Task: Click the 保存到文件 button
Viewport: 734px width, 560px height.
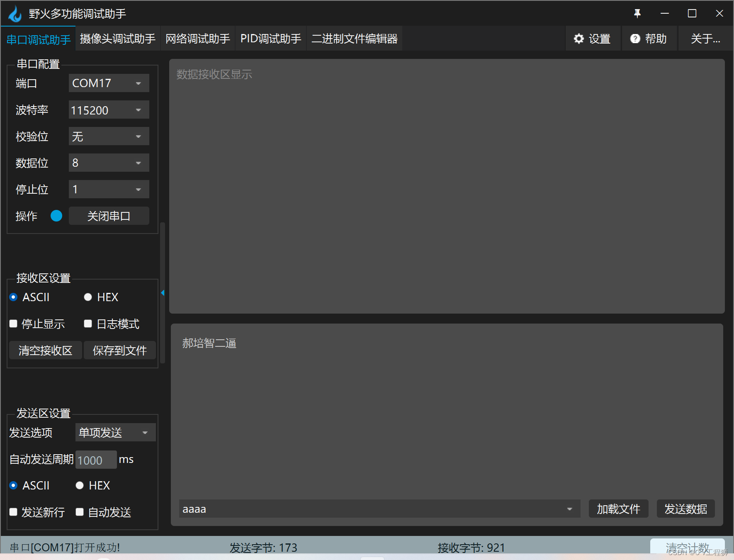Action: point(120,350)
